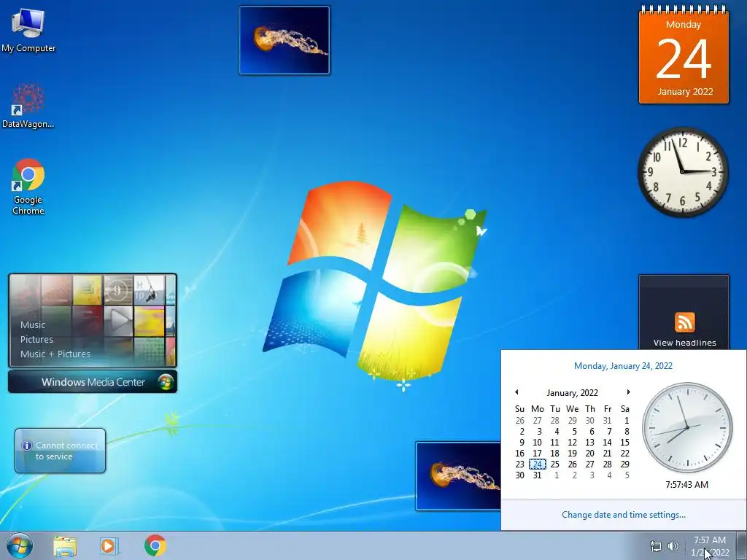Screen dimensions: 747x560
Task: Select day 30 in last calendar row
Action: click(519, 475)
